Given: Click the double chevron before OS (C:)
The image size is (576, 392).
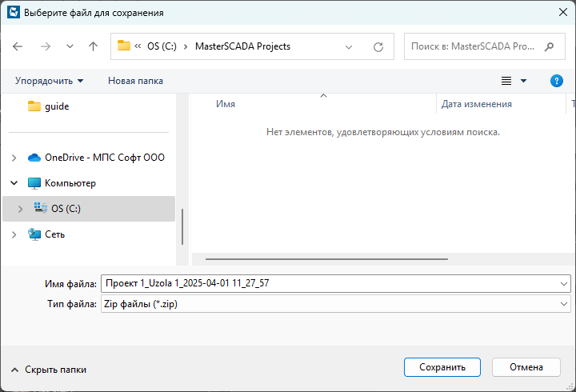Looking at the screenshot, I should coord(138,46).
